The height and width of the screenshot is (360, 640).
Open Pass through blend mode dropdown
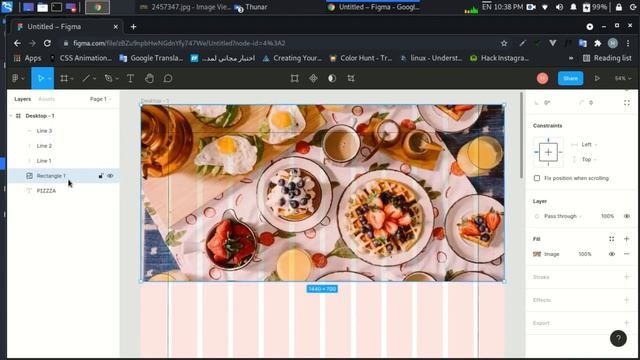point(563,216)
